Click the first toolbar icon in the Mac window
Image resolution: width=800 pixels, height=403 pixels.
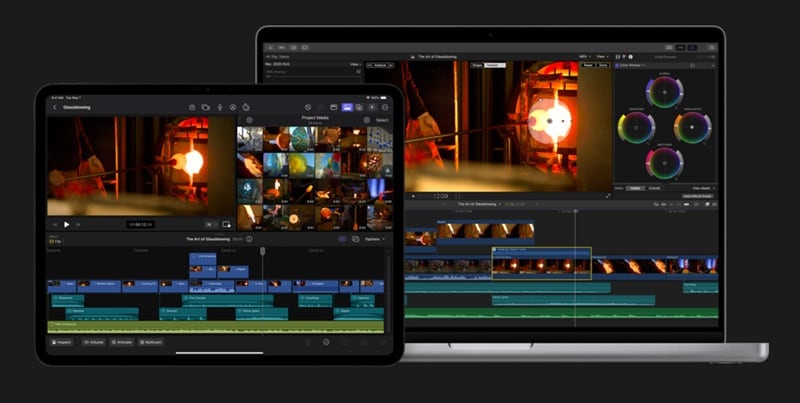(271, 47)
